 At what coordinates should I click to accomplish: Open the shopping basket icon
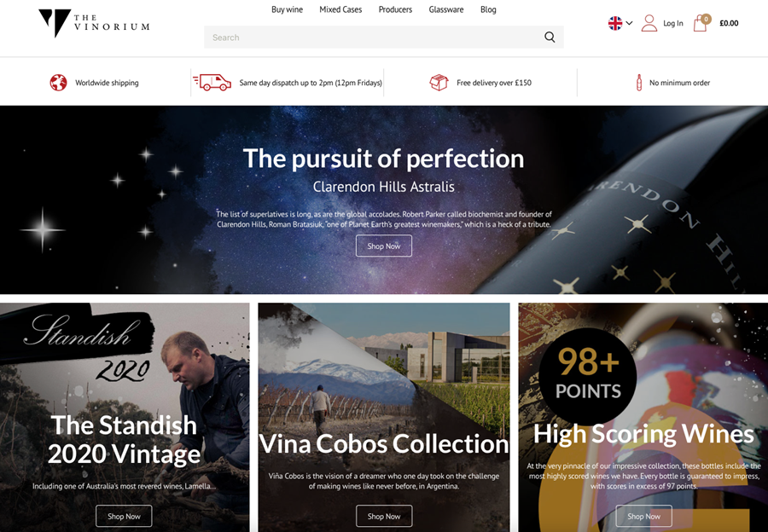point(701,22)
